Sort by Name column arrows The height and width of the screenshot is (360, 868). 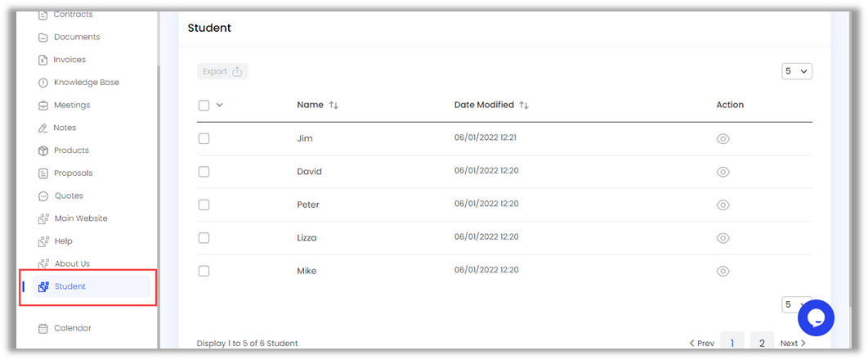333,106
